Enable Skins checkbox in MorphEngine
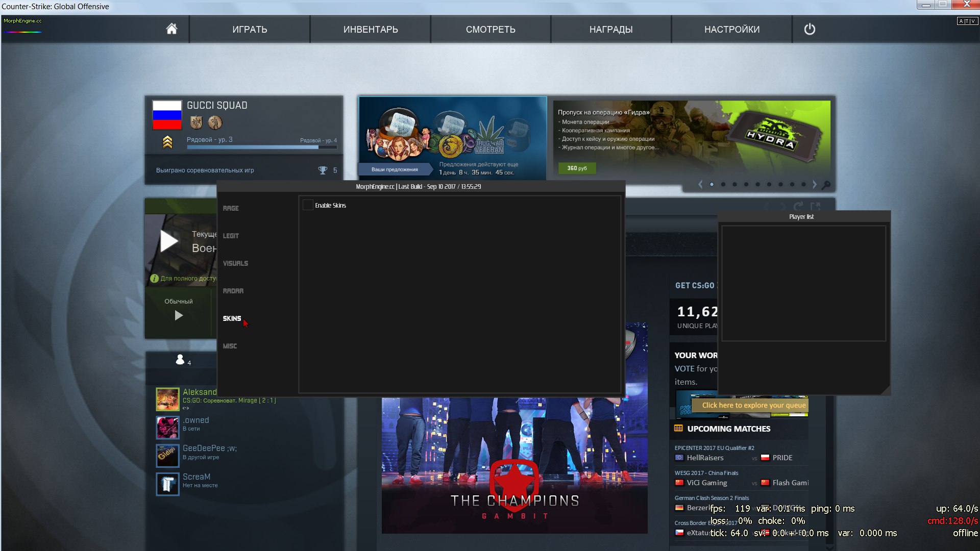The image size is (980, 551). [308, 205]
